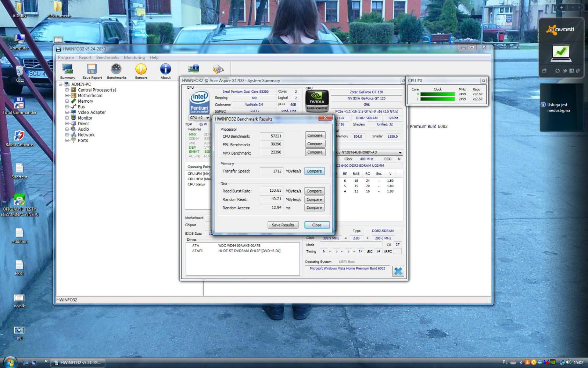Image resolution: width=588 pixels, height=368 pixels.
Task: Open the Program menu
Action: pos(66,57)
